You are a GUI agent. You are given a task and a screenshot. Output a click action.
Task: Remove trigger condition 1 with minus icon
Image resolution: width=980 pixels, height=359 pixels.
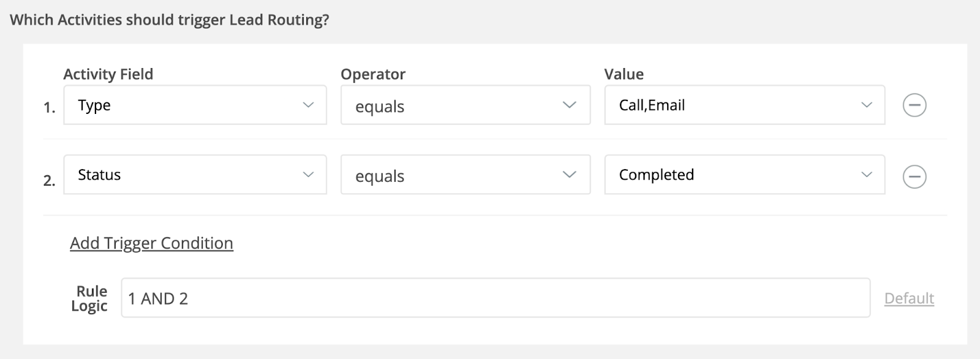pos(914,105)
